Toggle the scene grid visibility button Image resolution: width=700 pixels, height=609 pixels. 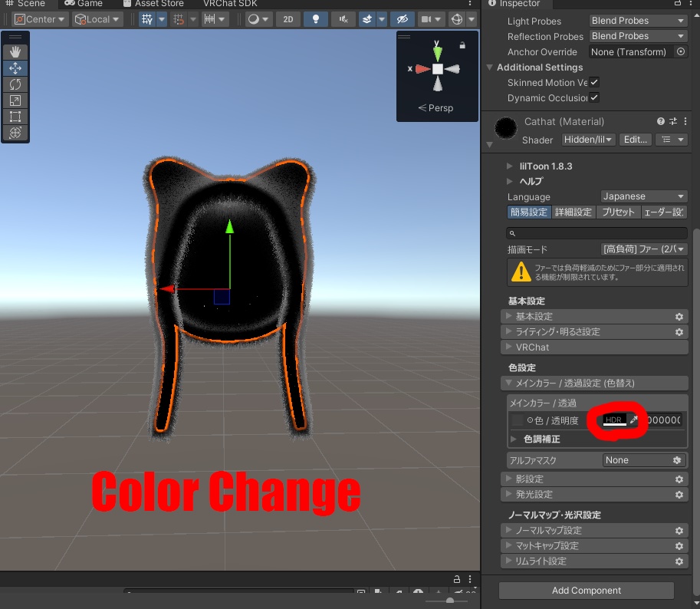[x=147, y=19]
